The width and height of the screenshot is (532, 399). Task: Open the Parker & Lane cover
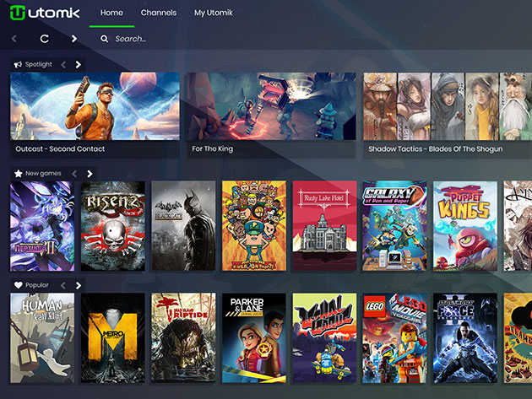[254, 338]
